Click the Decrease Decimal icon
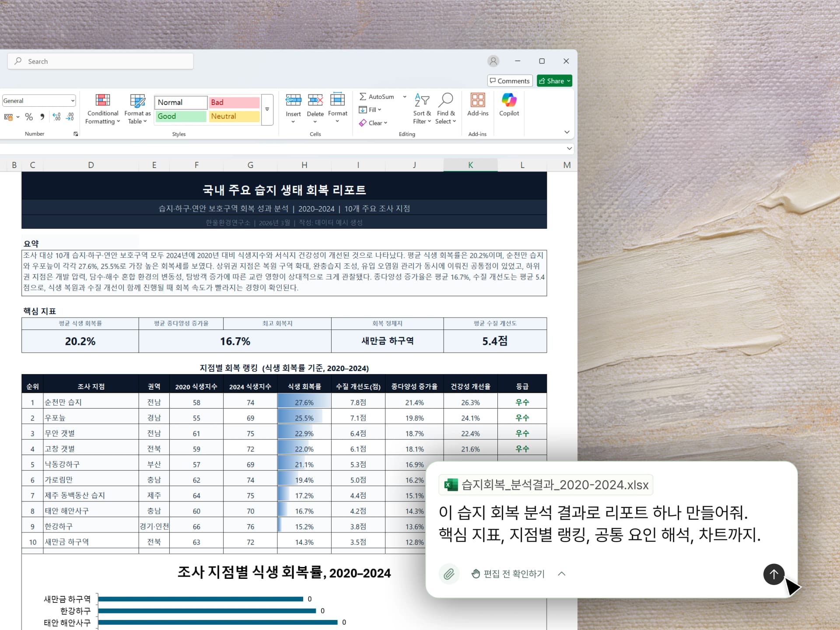 point(70,117)
